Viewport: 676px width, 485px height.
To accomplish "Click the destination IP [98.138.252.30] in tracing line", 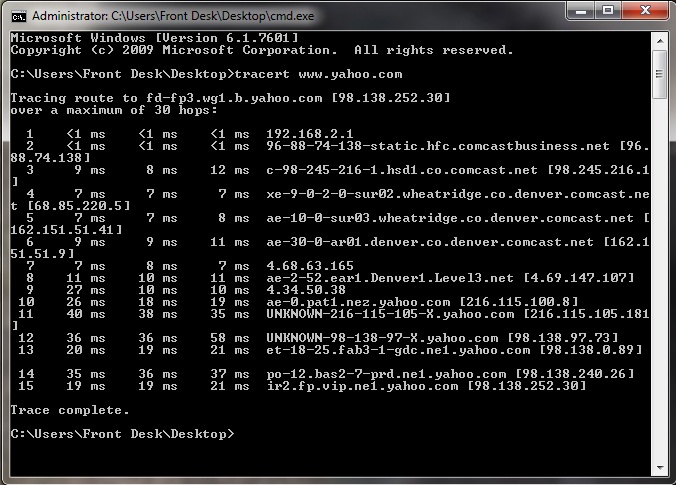I will pyautogui.click(x=391, y=98).
